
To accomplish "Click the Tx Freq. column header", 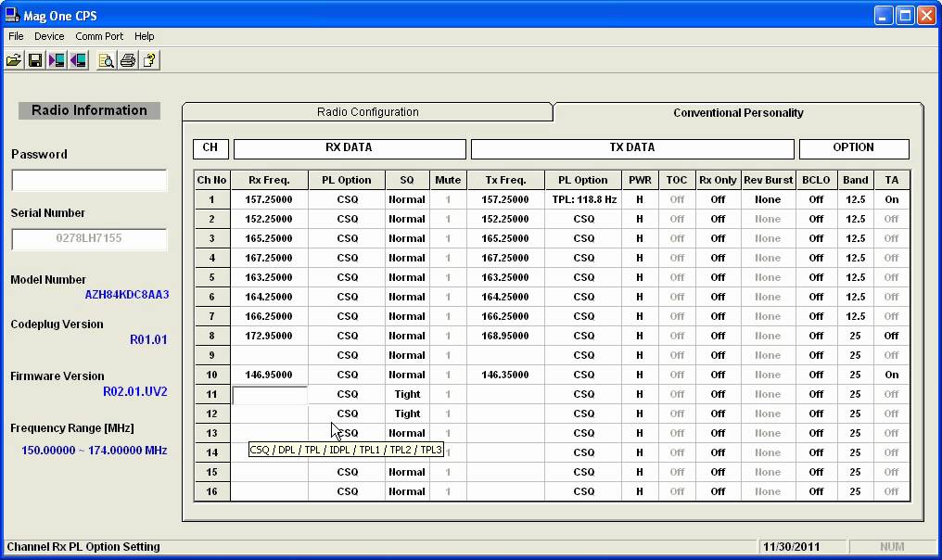I will click(505, 180).
